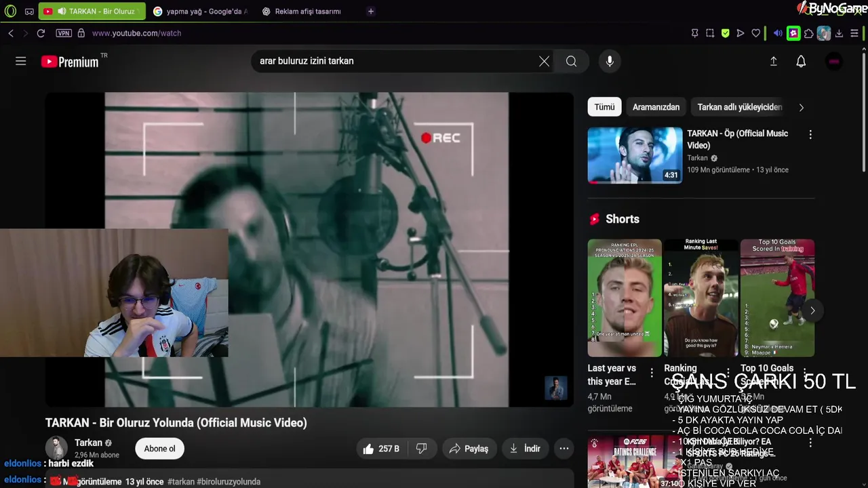Open options menu for TARKAN - Öp video
The width and height of the screenshot is (868, 488).
(x=810, y=134)
